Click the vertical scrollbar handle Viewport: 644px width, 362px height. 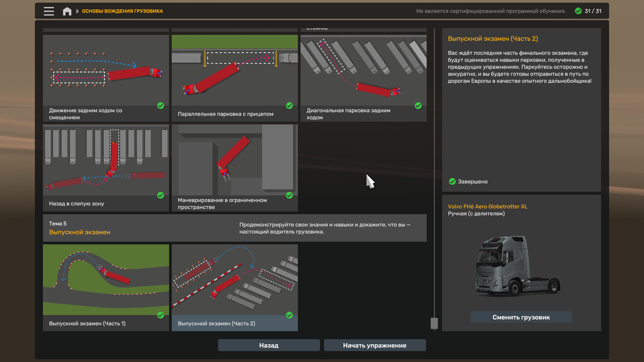tap(434, 323)
